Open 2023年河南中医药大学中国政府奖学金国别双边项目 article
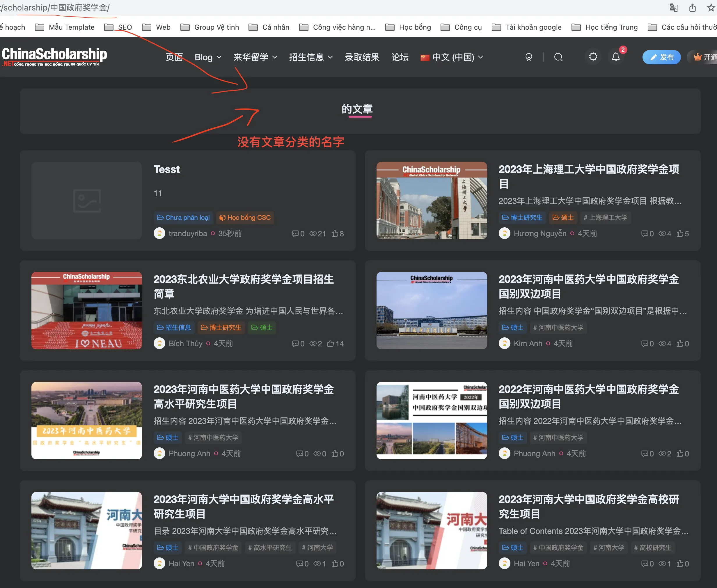717x588 pixels. point(589,286)
